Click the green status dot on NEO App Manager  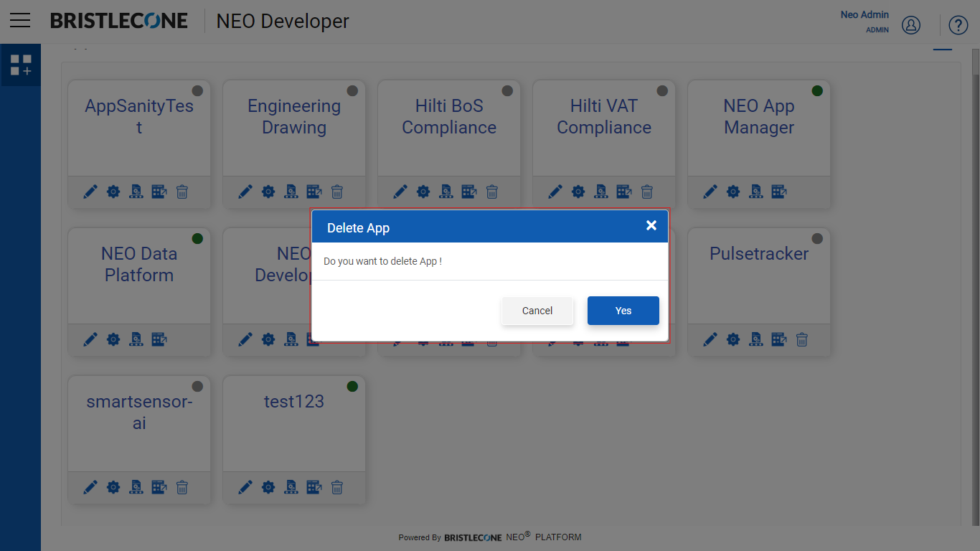(x=817, y=90)
